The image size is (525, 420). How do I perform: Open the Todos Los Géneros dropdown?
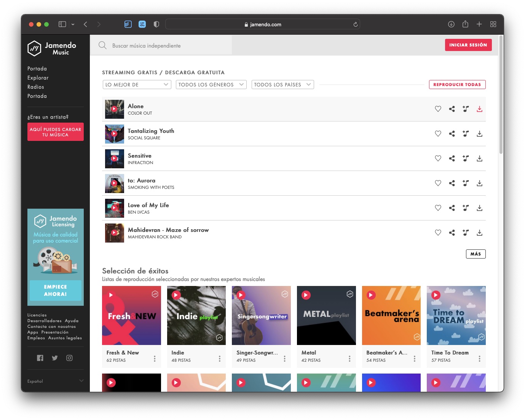point(211,85)
